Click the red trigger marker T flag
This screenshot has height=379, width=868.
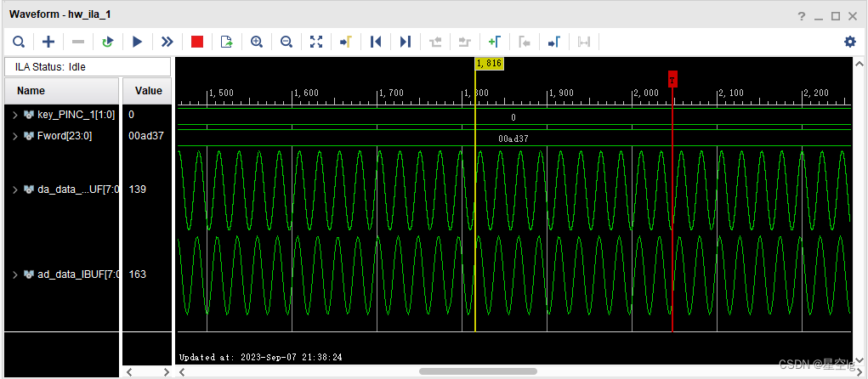point(672,79)
